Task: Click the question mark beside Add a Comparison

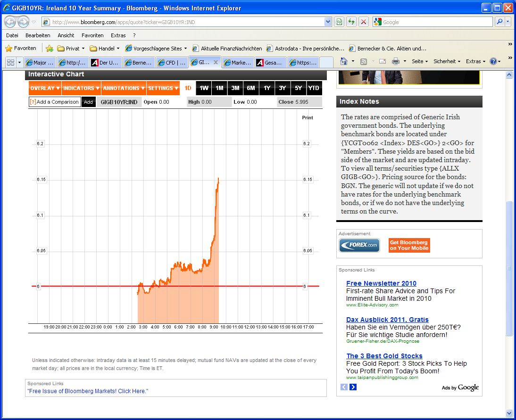Action: click(33, 102)
